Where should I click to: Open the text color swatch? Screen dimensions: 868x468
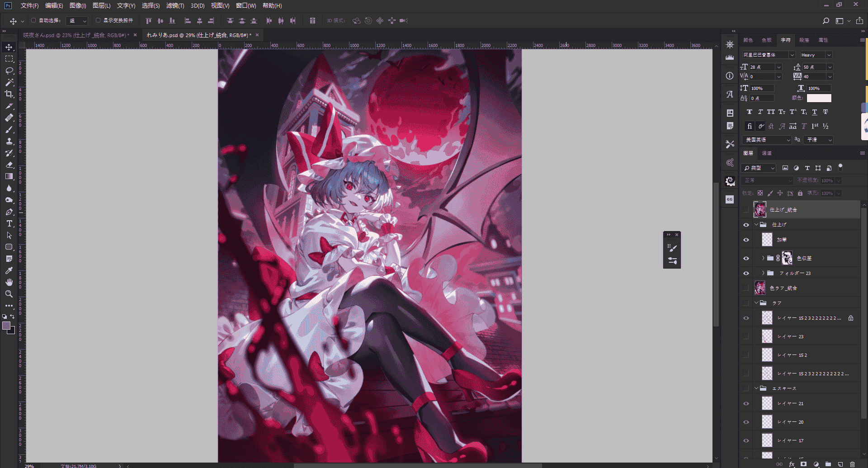tap(819, 98)
